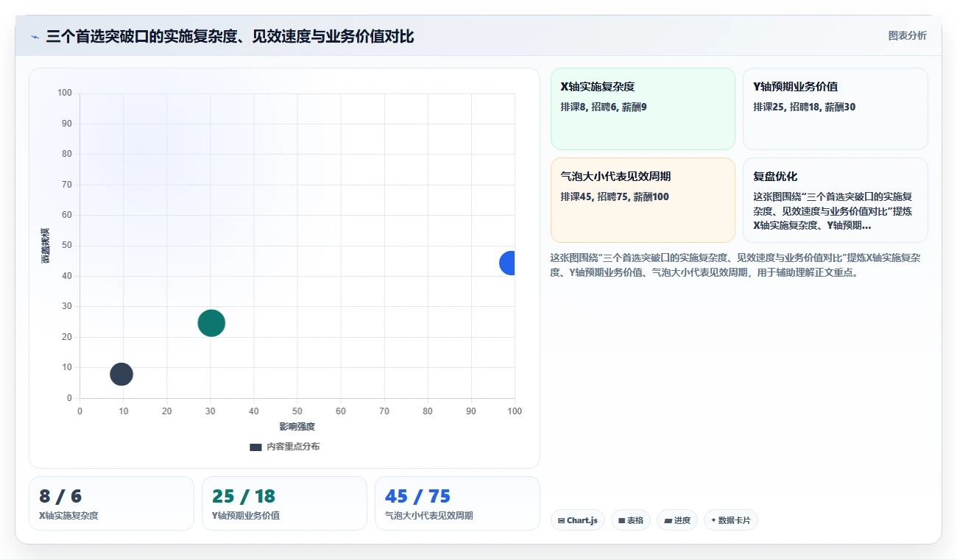This screenshot has width=957, height=560.
Task: Click the 表格 tag icon
Action: tap(621, 520)
